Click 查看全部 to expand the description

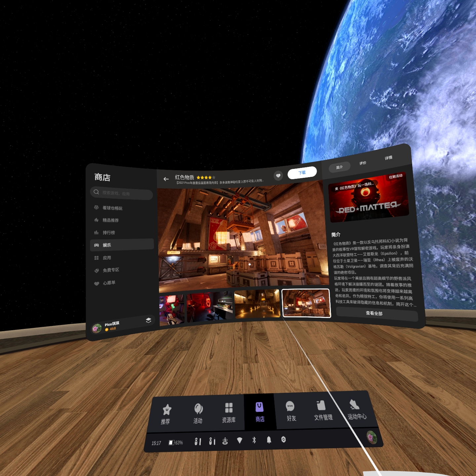[377, 313]
